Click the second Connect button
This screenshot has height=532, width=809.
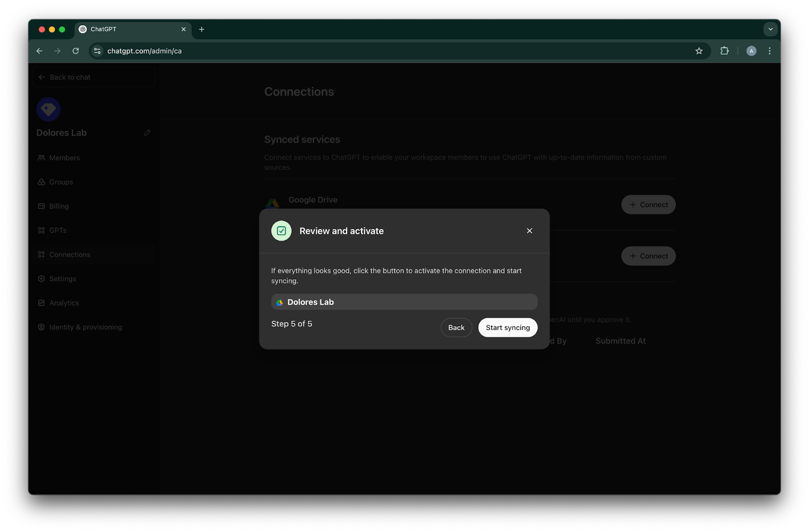pos(648,256)
